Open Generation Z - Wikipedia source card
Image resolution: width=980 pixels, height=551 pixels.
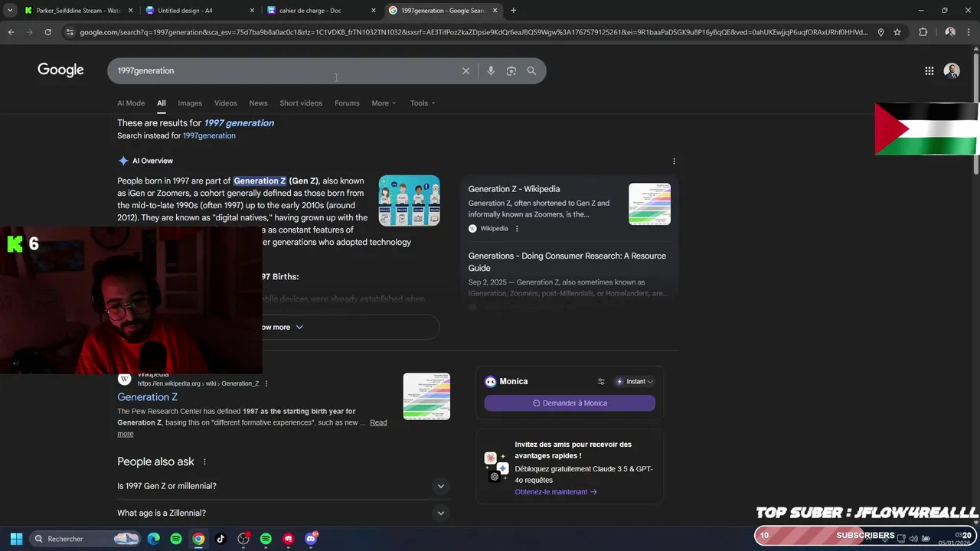point(514,189)
